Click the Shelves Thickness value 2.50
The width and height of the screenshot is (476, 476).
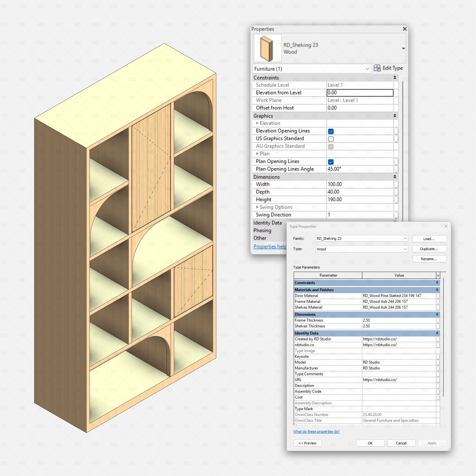pos(399,326)
